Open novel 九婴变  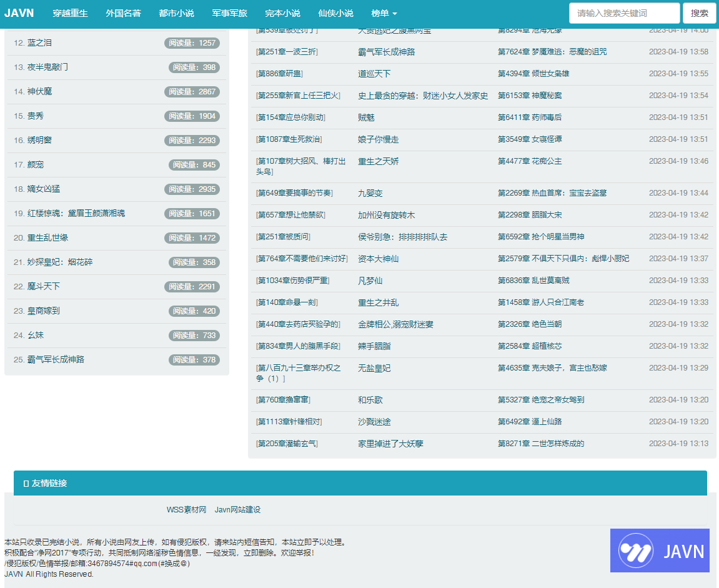coord(370,193)
